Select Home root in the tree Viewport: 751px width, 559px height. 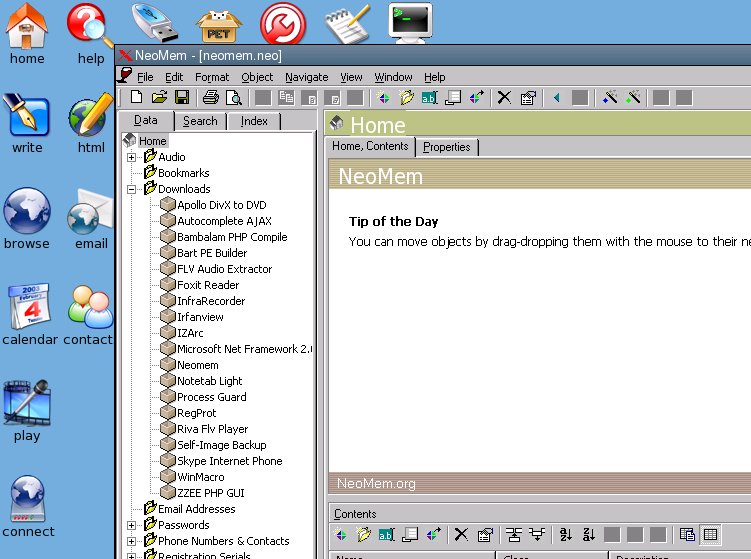coord(152,141)
